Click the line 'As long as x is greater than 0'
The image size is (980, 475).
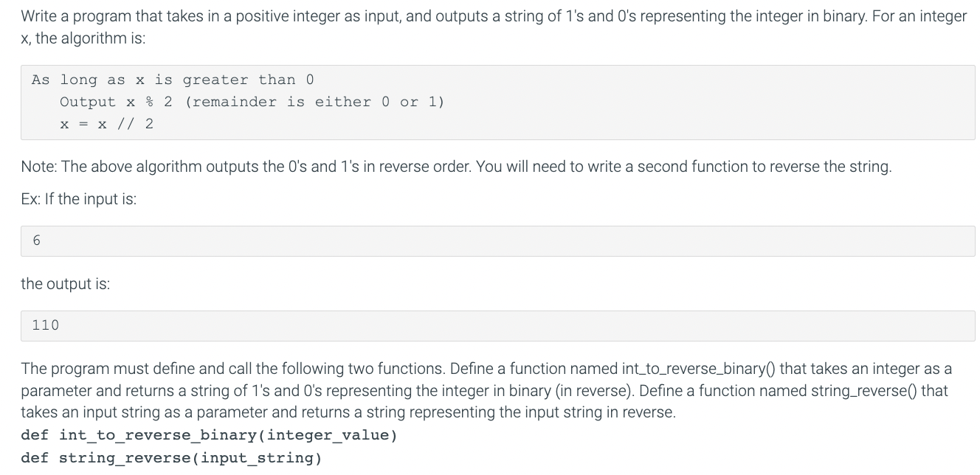tap(173, 80)
